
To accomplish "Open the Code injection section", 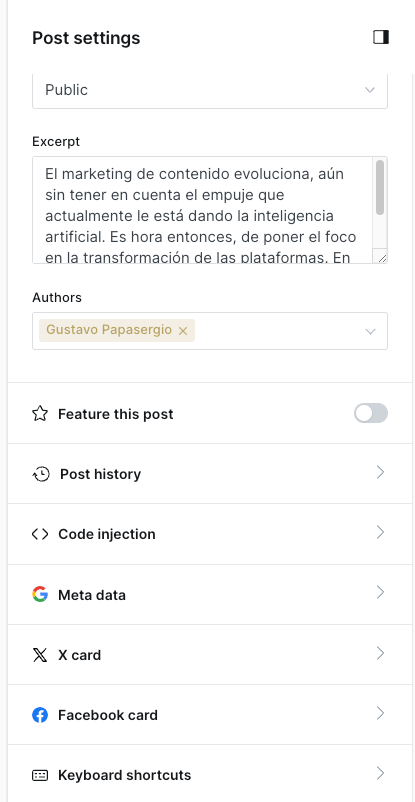I will (210, 534).
